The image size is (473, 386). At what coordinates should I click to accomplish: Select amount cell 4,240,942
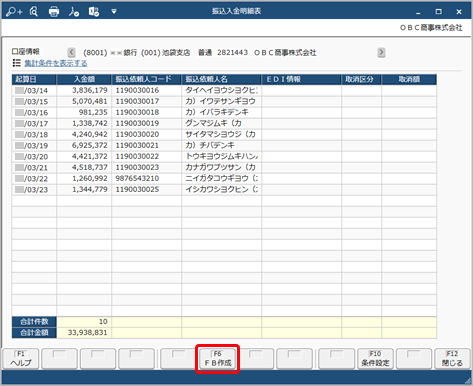84,134
